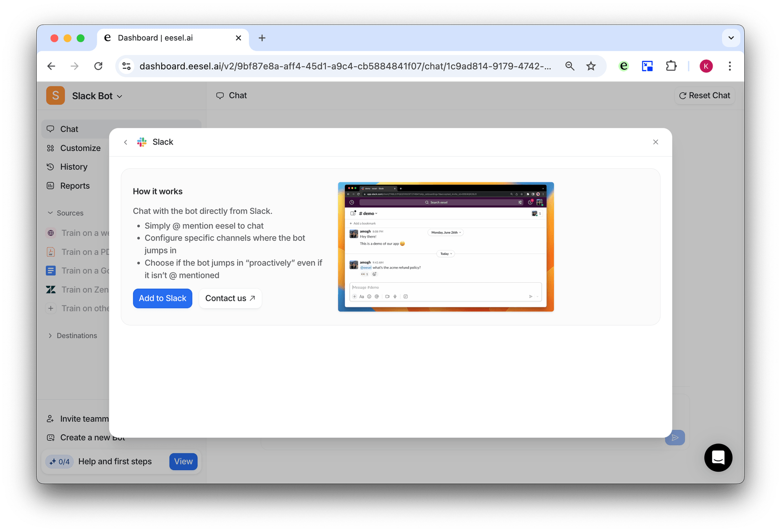The width and height of the screenshot is (781, 532).
Task: Collapse the Sources section
Action: click(x=66, y=213)
